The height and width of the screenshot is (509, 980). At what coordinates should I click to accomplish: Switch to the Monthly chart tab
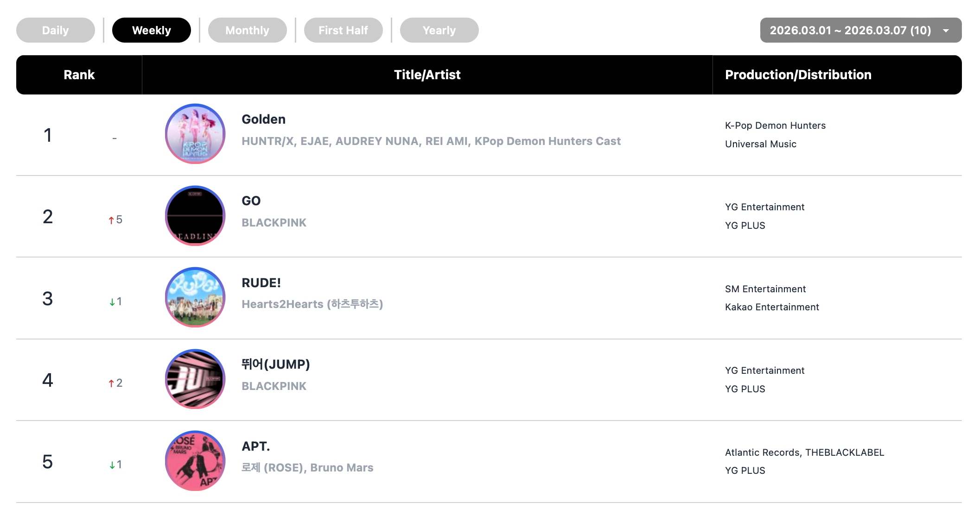coord(247,31)
